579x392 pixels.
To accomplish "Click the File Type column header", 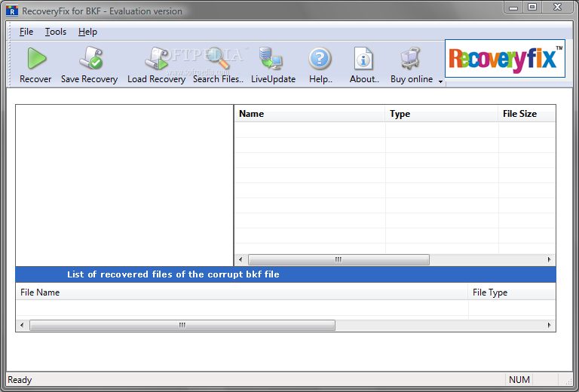I will tap(512, 292).
